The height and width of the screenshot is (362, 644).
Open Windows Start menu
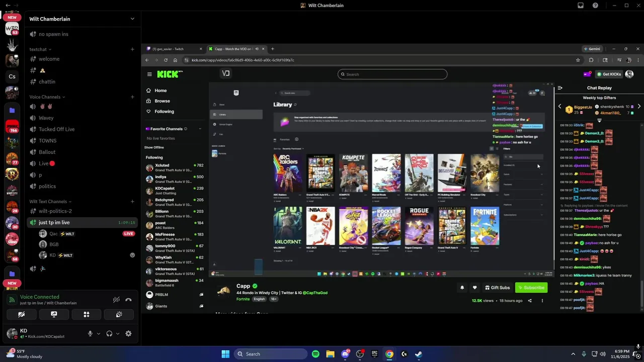point(225,354)
